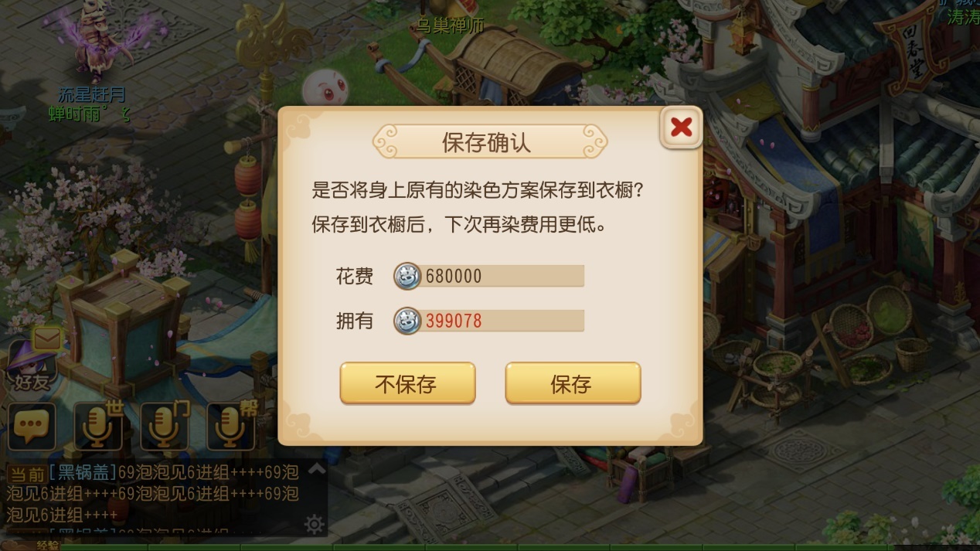The width and height of the screenshot is (980, 551).
Task: Click the silver coin icon beside 花费
Action: [407, 276]
